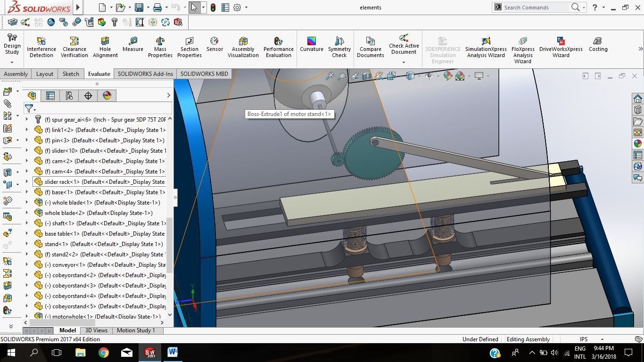The height and width of the screenshot is (362, 644).
Task: Open Microsoft Word from taskbar
Action: 173,353
